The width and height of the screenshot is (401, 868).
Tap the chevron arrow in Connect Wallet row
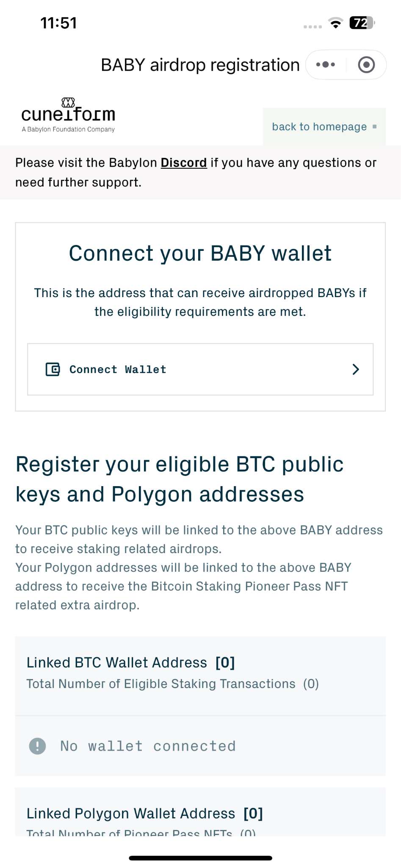(x=356, y=369)
